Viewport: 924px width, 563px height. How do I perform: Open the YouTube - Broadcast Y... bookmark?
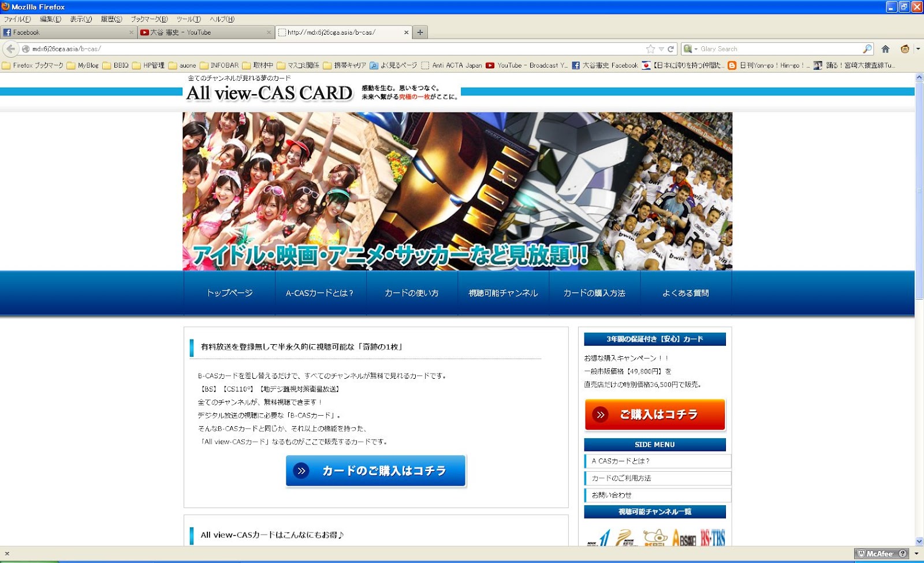click(x=527, y=65)
